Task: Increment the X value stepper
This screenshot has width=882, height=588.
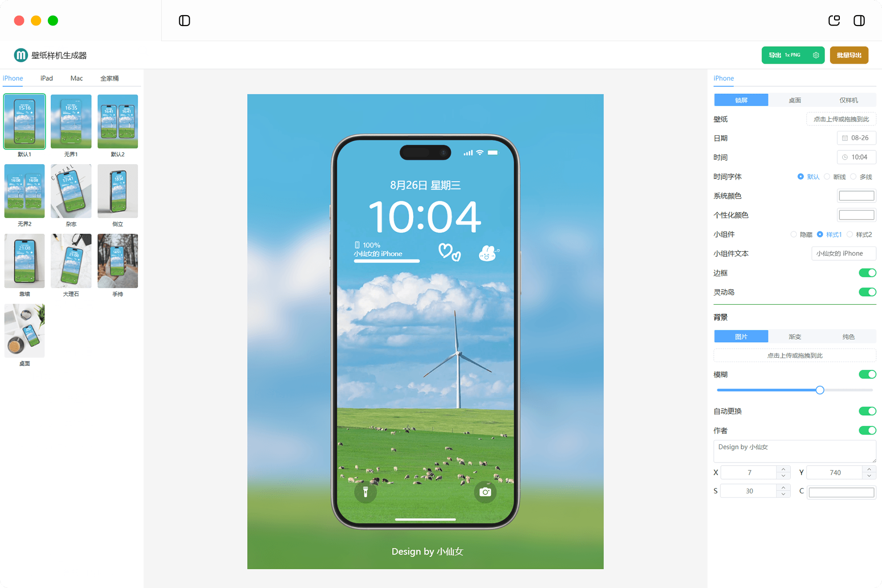Action: click(784, 469)
